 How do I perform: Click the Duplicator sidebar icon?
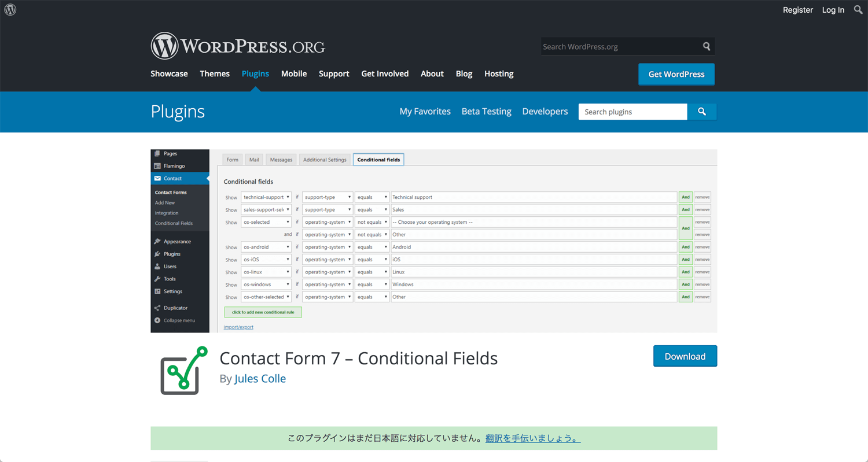pyautogui.click(x=157, y=308)
